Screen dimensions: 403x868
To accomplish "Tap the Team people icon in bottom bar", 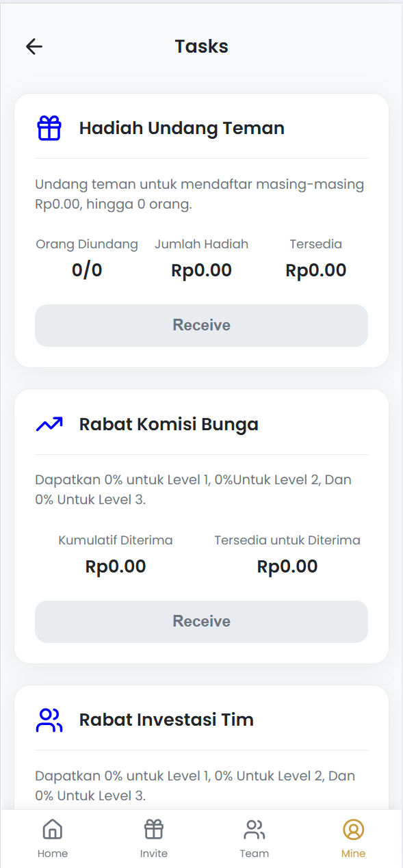I will coord(255,830).
